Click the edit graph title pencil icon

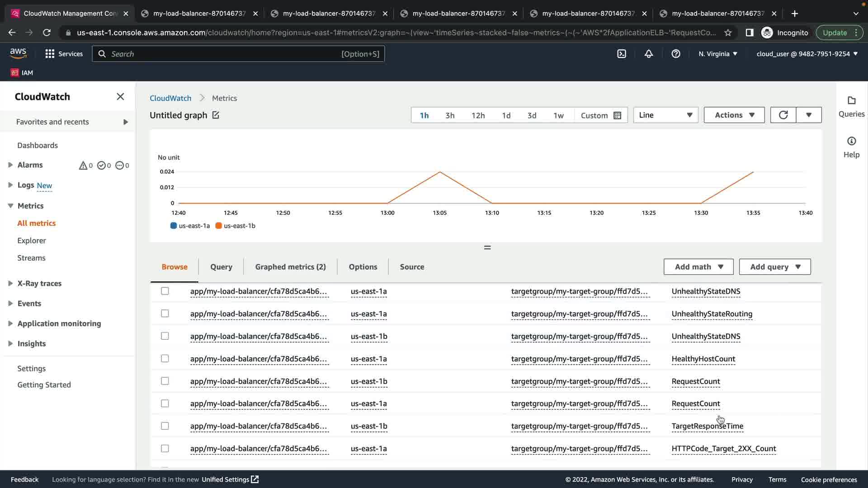tap(216, 115)
